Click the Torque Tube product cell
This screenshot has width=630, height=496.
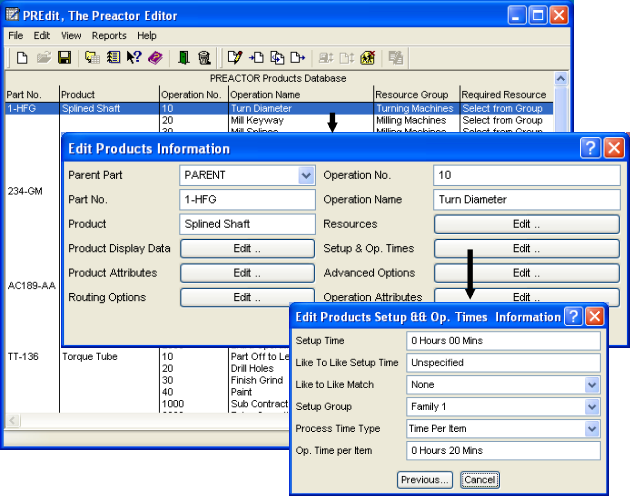pos(90,357)
